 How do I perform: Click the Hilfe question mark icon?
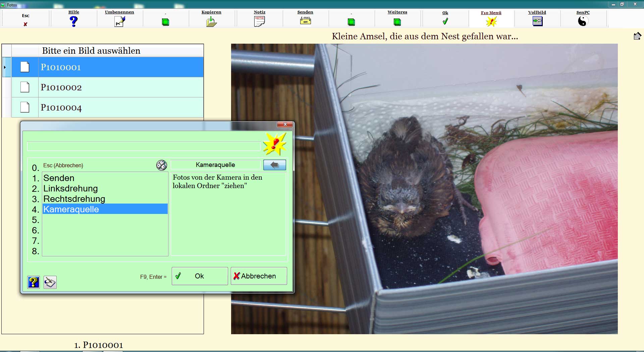[x=73, y=21]
